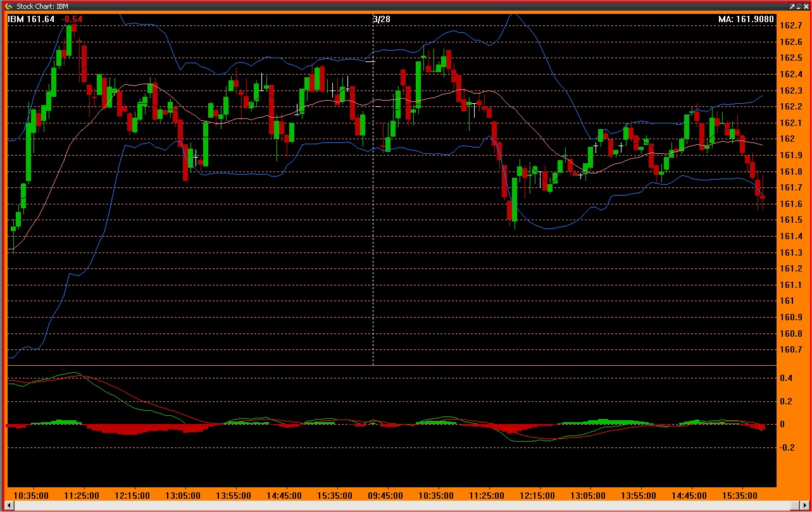Click the red '-0.54' change value

coord(72,19)
